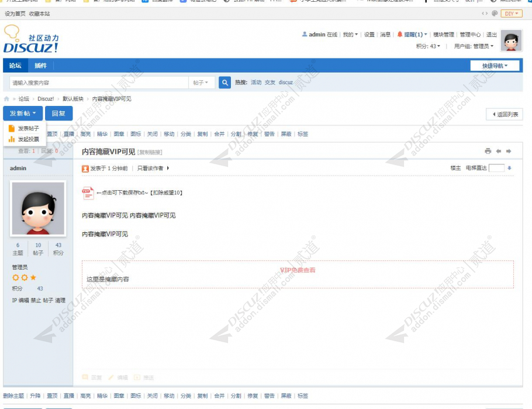
Task: Click the home icon in breadcrumb
Action: tap(6, 99)
